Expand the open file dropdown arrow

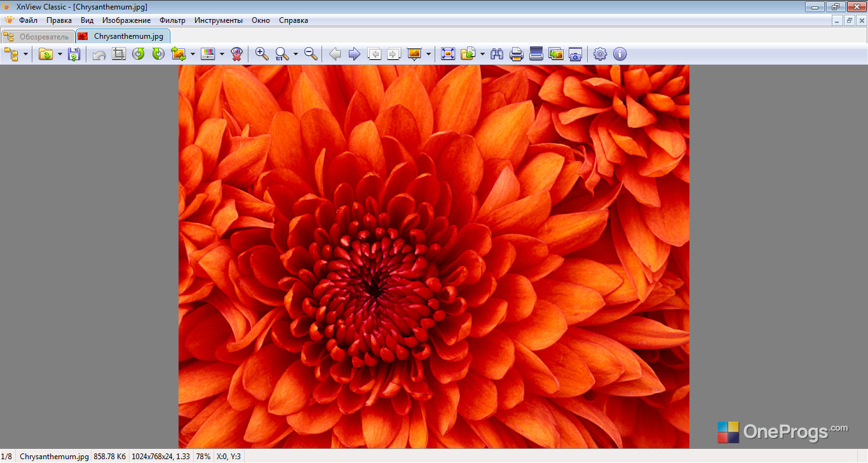point(60,54)
